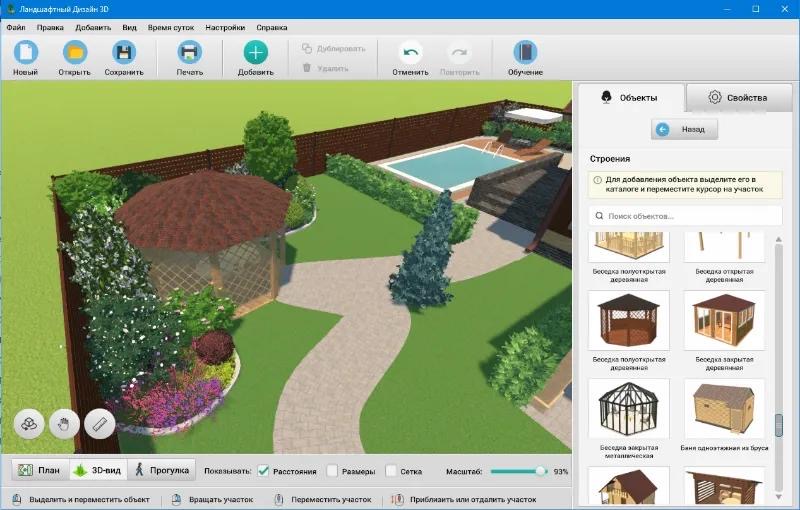This screenshot has width=800, height=510.
Task: Switch to План view mode
Action: (40, 470)
